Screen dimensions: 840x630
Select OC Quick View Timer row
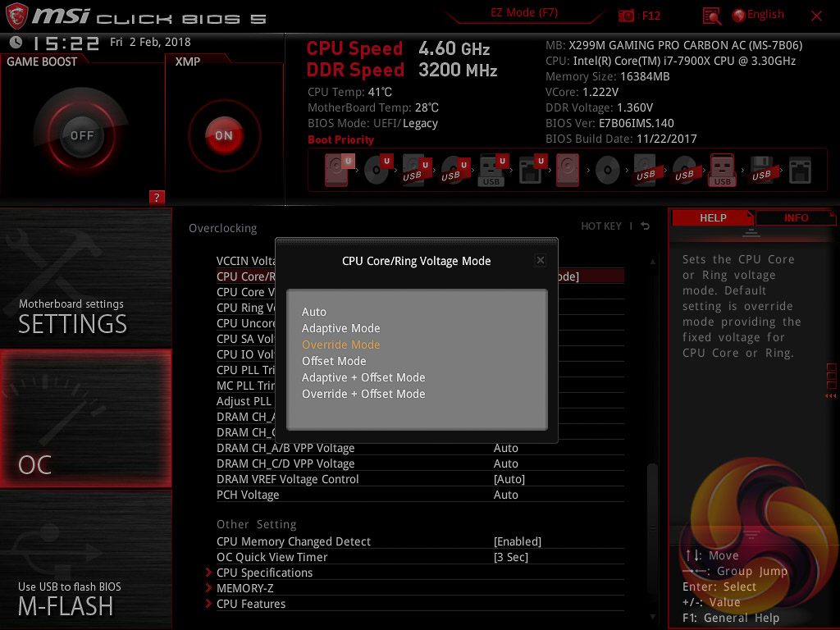coord(420,557)
